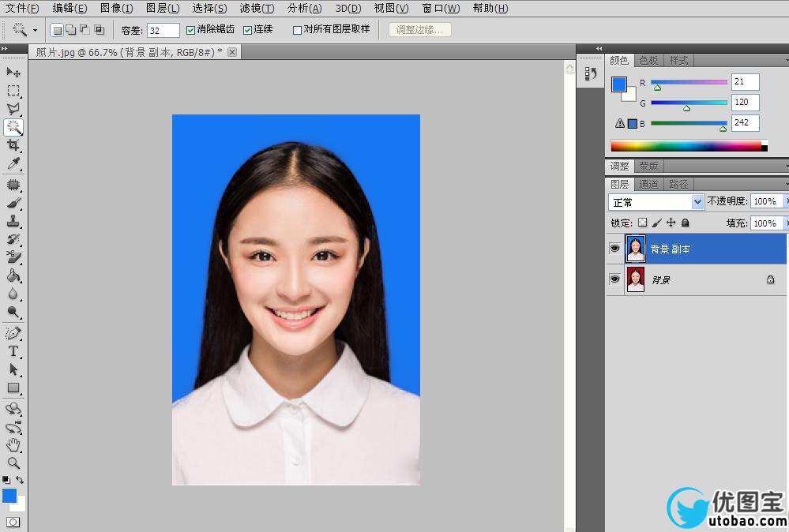Select the Polygonal Lasso tool
The image size is (789, 532).
coord(13,109)
